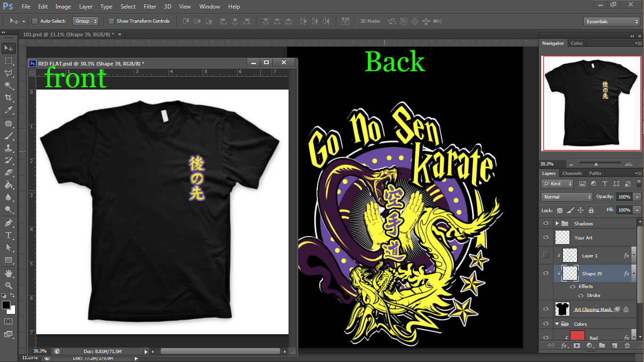Activate the Eraser tool

[x=8, y=171]
